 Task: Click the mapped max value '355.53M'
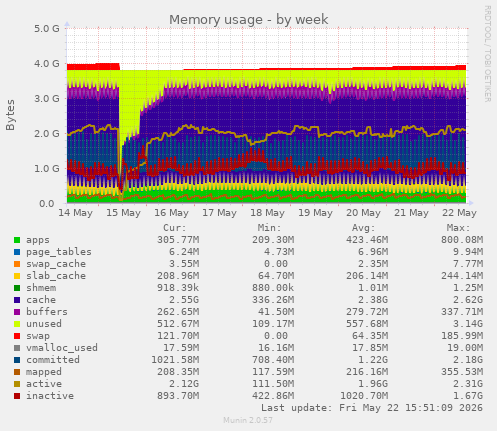click(462, 372)
